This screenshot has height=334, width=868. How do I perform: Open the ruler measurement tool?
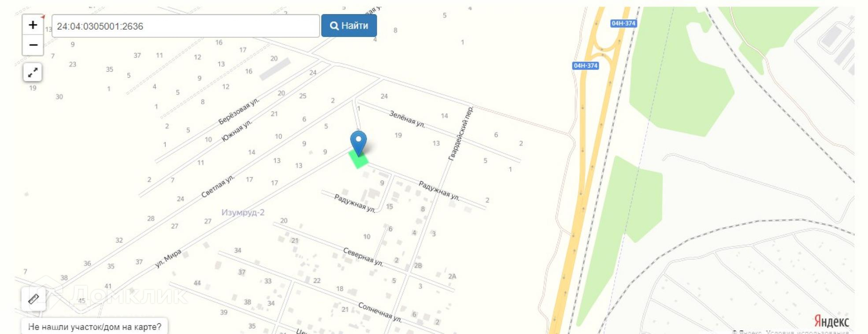click(33, 299)
